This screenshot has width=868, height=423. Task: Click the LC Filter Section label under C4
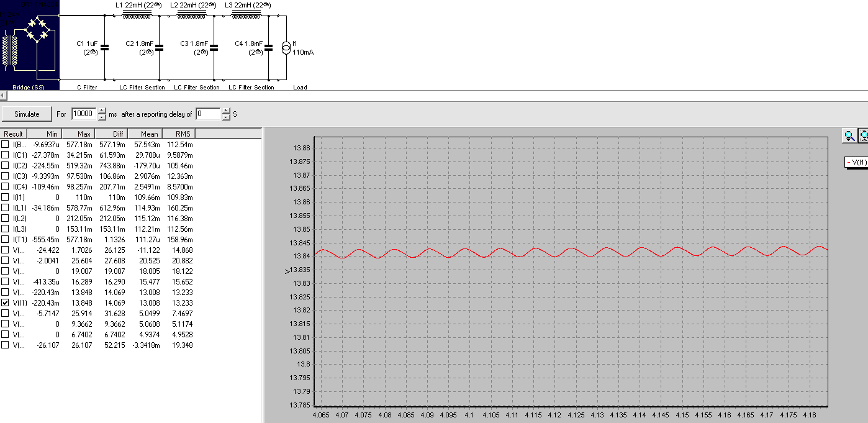tap(251, 87)
